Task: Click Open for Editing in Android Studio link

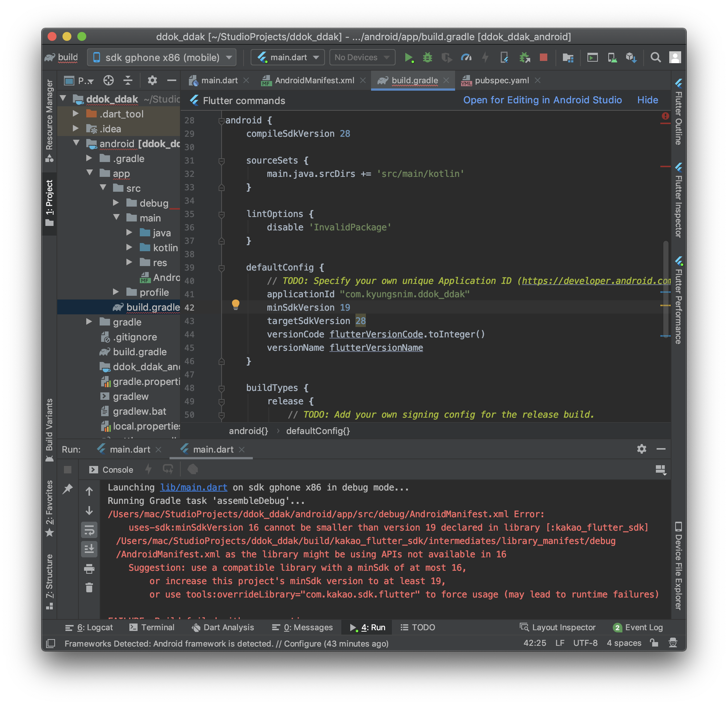Action: 542,100
